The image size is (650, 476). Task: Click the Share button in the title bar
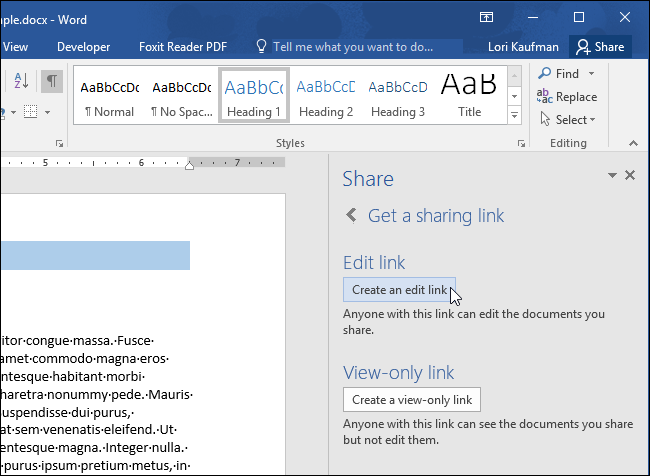tap(599, 46)
